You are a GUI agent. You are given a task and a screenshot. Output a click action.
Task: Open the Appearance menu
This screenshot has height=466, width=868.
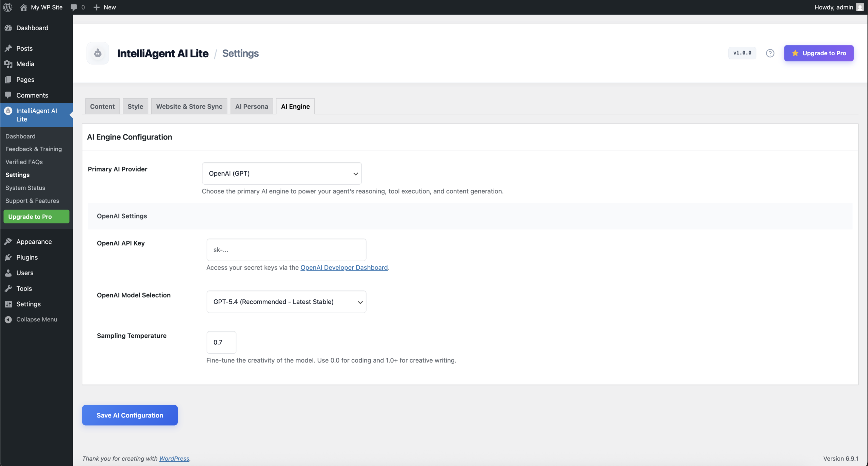point(34,242)
